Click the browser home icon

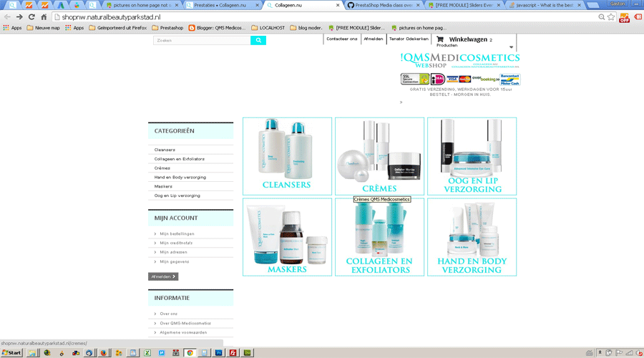tap(44, 17)
